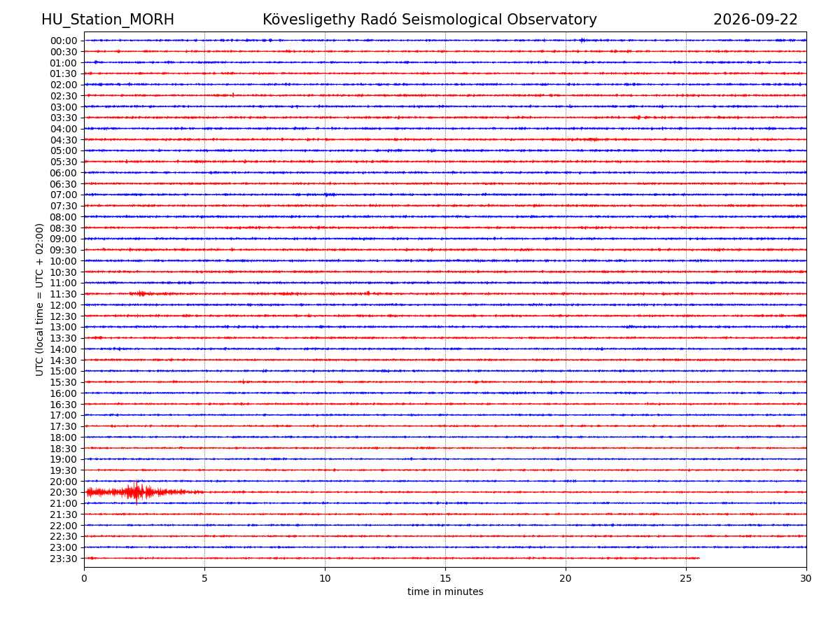Select the 5 tick on the minutes axis
840x630 pixels.
pyautogui.click(x=204, y=578)
